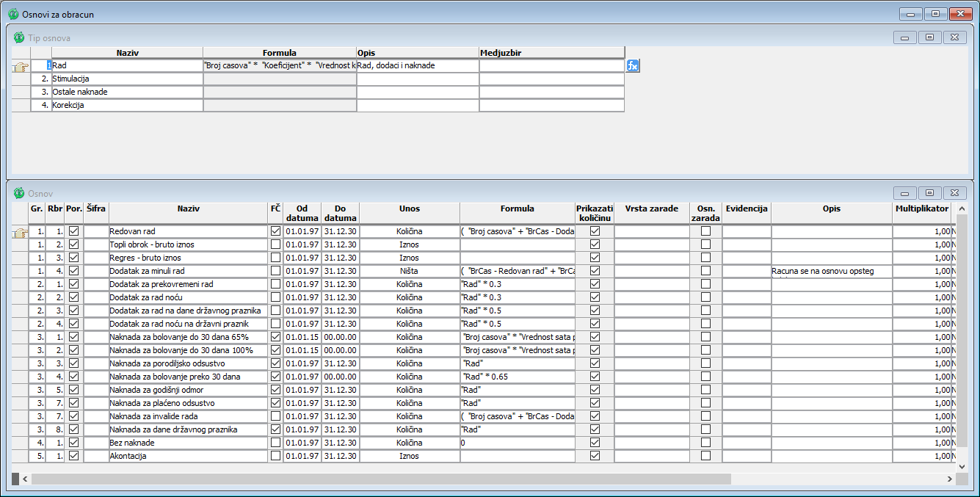Click the horizontal scrollbar in Osnov grid

(x=382, y=479)
